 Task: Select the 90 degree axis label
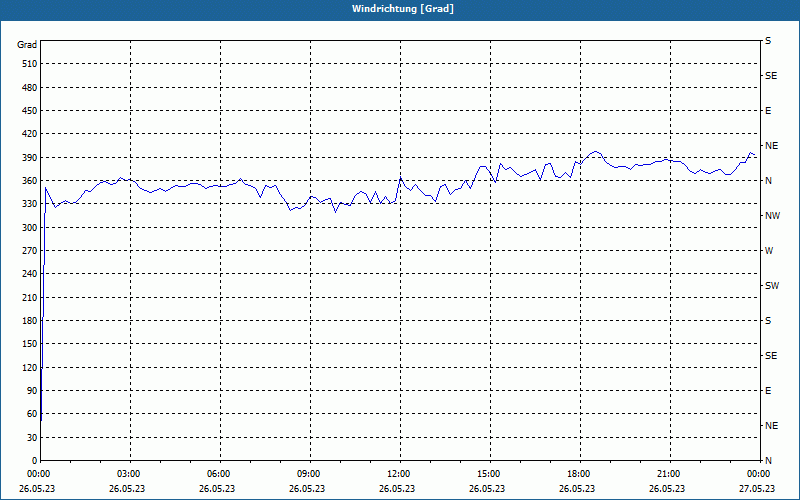[32, 391]
